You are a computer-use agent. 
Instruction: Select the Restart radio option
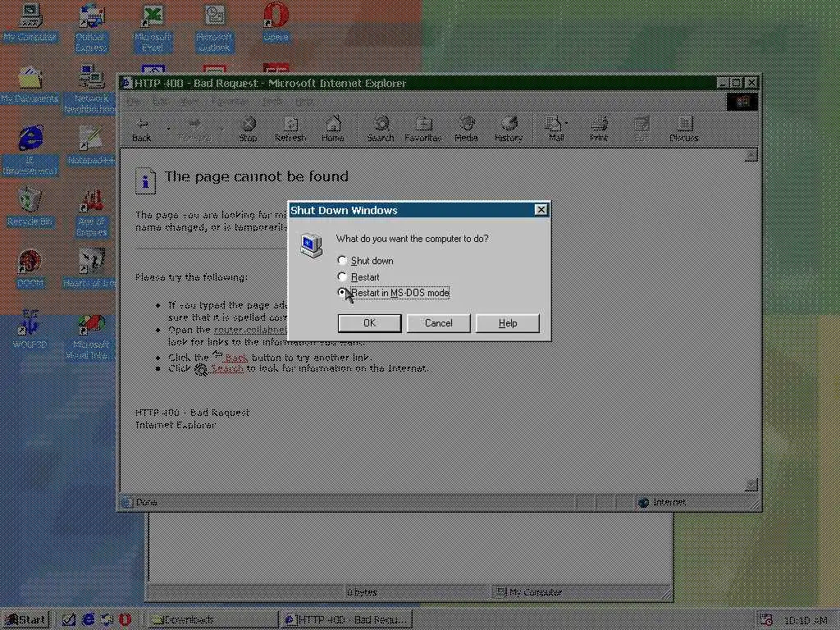pos(358,277)
